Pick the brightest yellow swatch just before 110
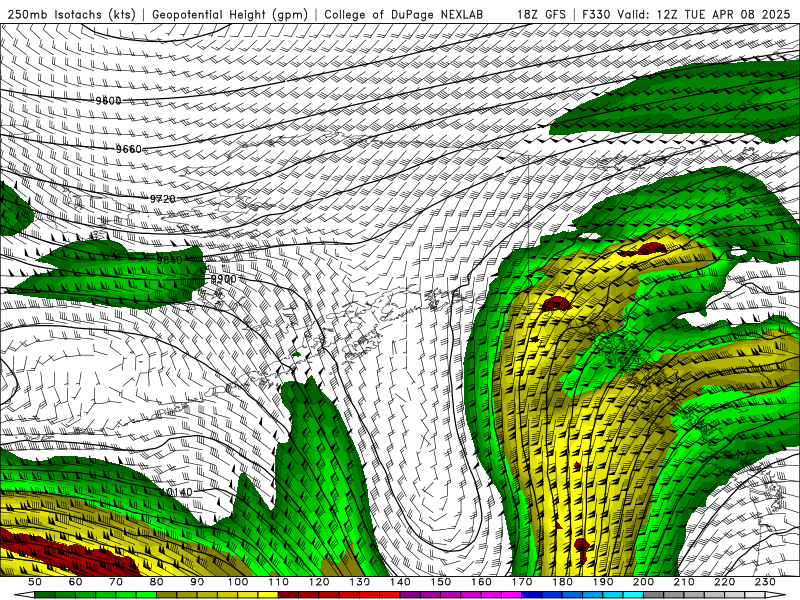The width and height of the screenshot is (800, 600). 268,595
